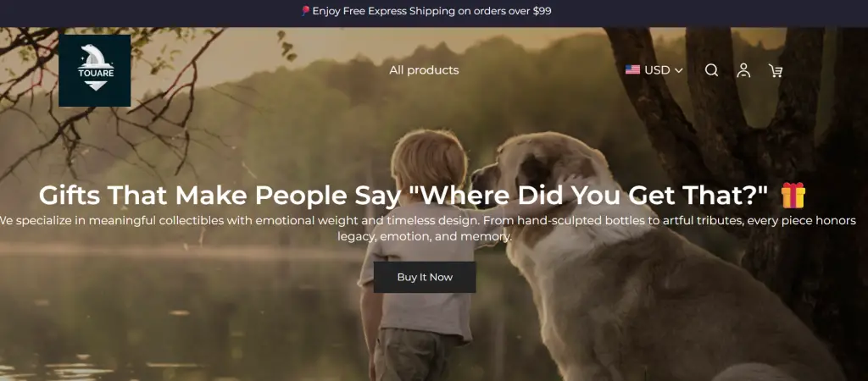The width and height of the screenshot is (868, 381).
Task: Click the down arrow inside TOUARE logo
Action: (96, 86)
